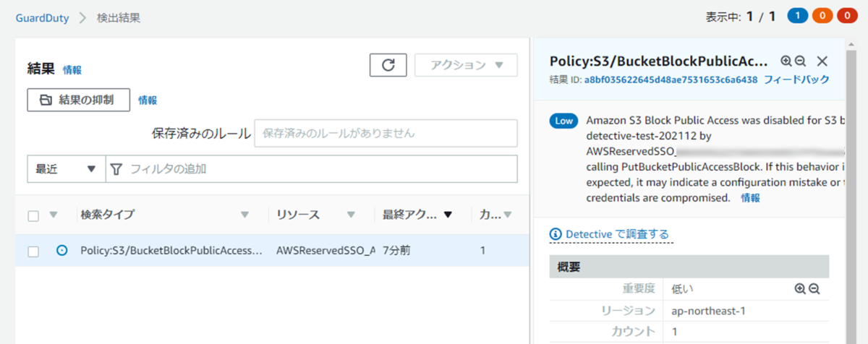Open the アクション dropdown
Viewport: 868px width, 344px height.
tap(466, 64)
